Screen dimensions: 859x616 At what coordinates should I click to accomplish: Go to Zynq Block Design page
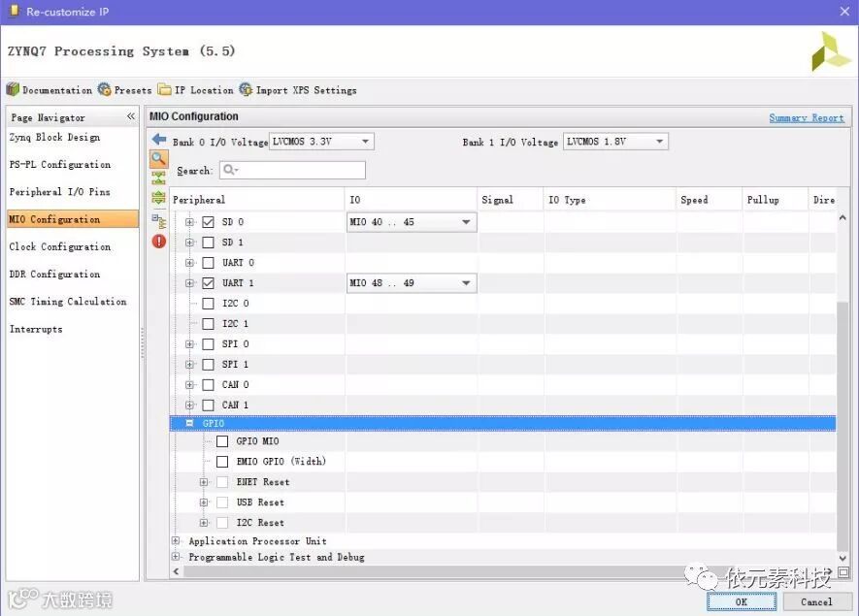tap(54, 138)
